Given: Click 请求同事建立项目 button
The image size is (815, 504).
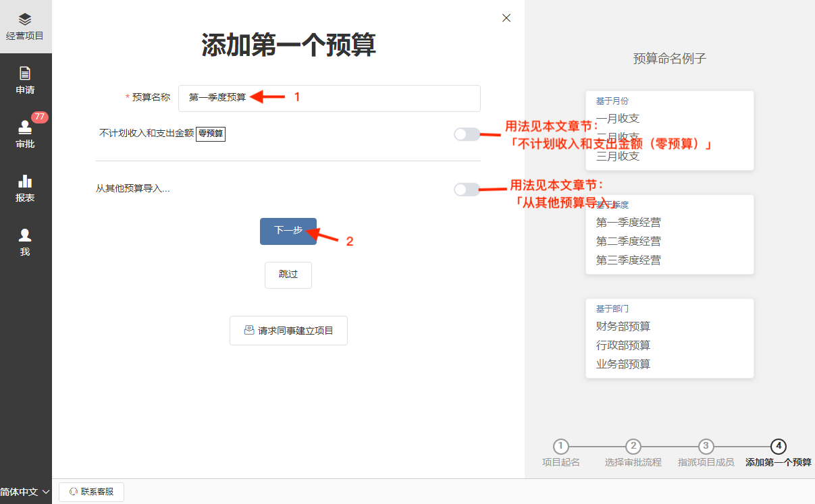Looking at the screenshot, I should click(x=288, y=331).
